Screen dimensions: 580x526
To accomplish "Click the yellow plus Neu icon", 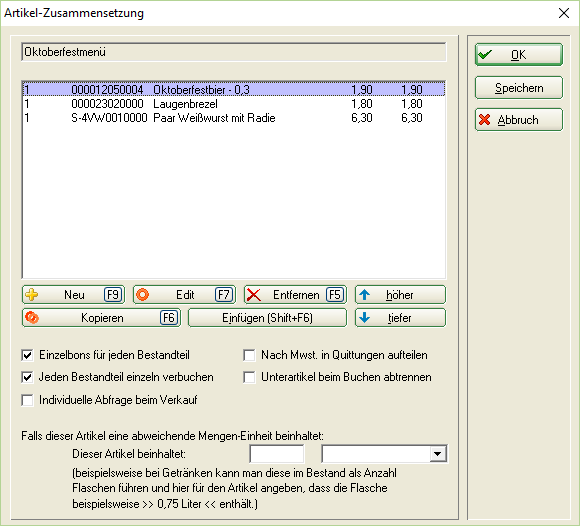I will point(31,295).
